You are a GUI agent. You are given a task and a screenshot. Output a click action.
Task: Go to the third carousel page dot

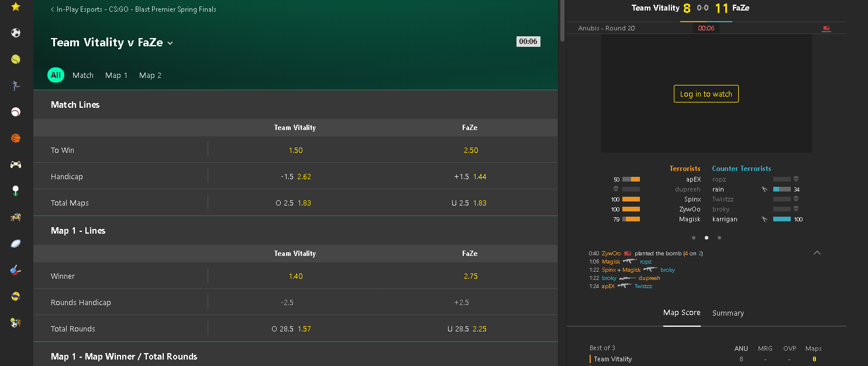[719, 238]
